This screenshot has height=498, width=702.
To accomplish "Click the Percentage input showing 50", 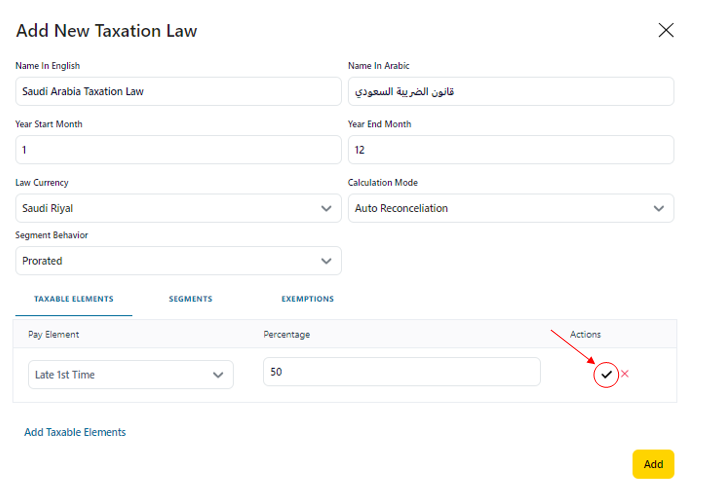I will coord(401,372).
